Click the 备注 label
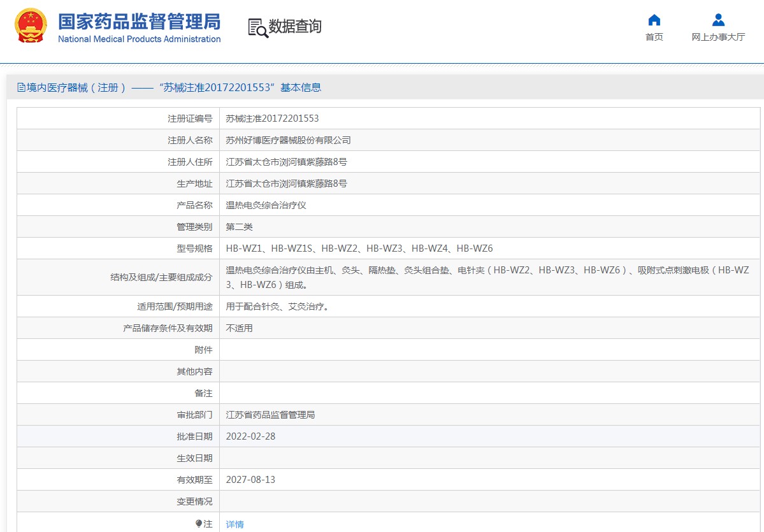 pos(203,393)
